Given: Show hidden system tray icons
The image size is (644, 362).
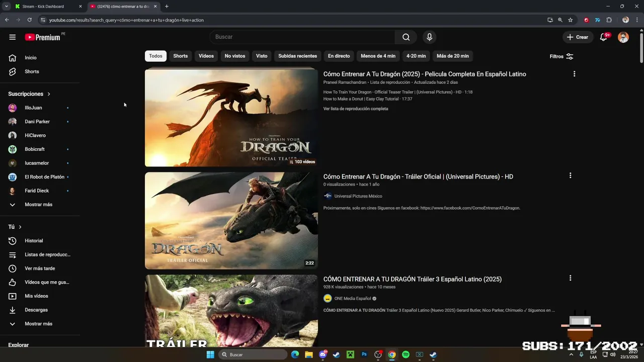Looking at the screenshot, I should 571,354.
